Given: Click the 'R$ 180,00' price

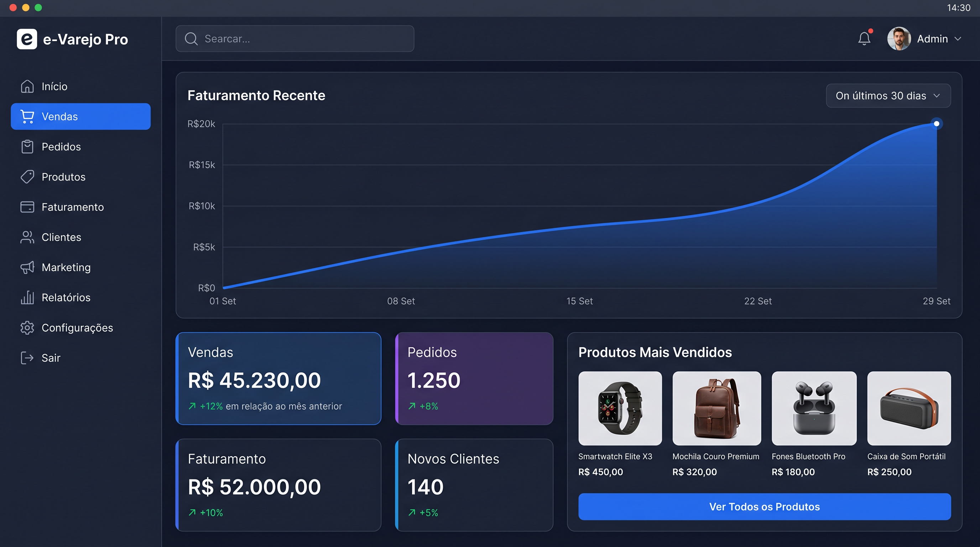Looking at the screenshot, I should [x=793, y=472].
